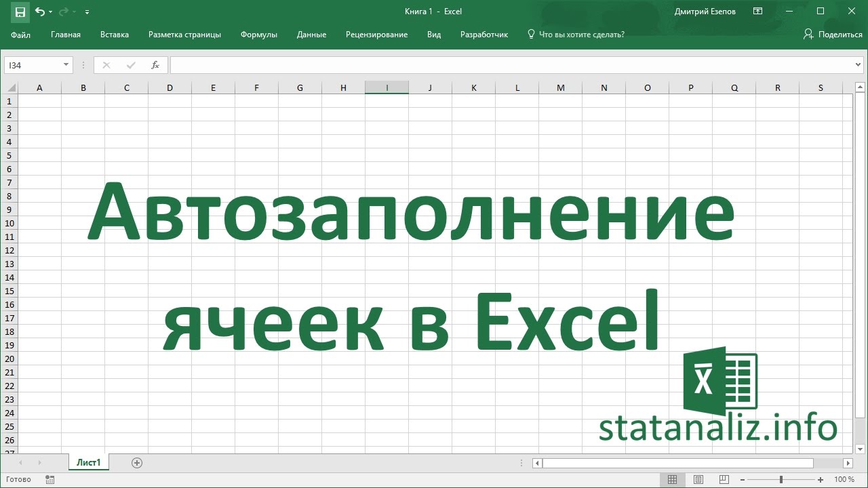
Task: Select column M header
Action: (x=560, y=88)
